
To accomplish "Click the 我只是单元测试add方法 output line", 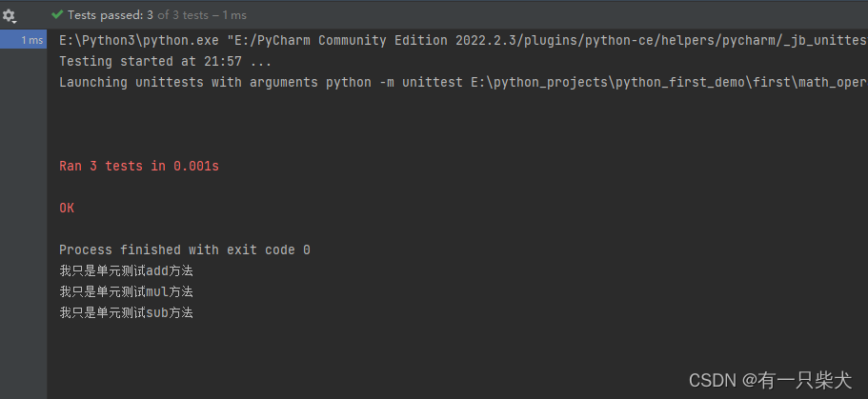I will pos(126,271).
